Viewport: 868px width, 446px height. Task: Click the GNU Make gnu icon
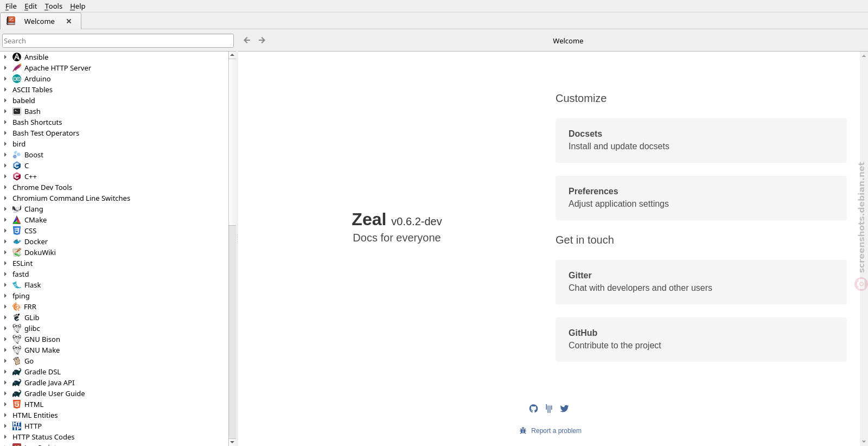coord(17,350)
